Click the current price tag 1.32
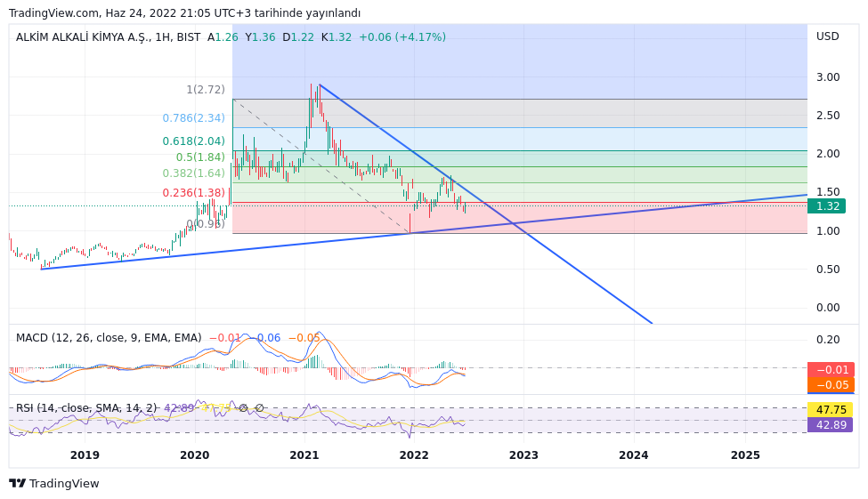The height and width of the screenshot is (499, 868). [x=826, y=206]
